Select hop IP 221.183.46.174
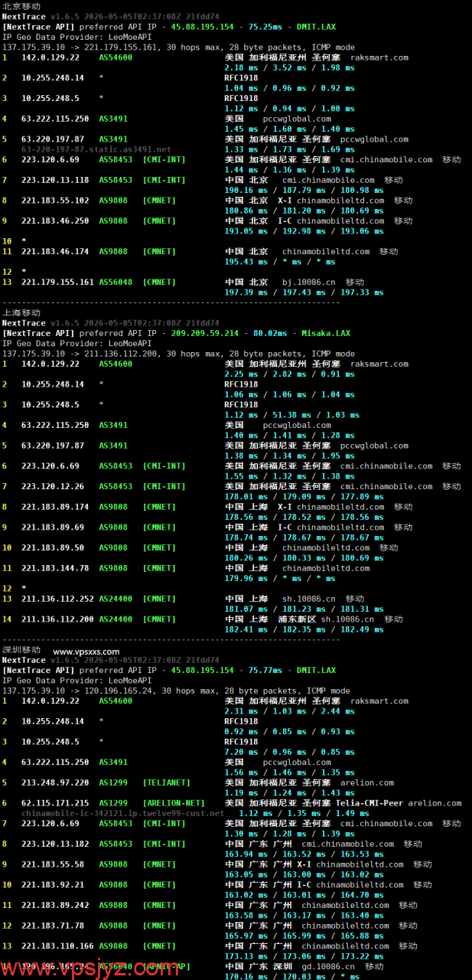The image size is (472, 980). tap(55, 251)
